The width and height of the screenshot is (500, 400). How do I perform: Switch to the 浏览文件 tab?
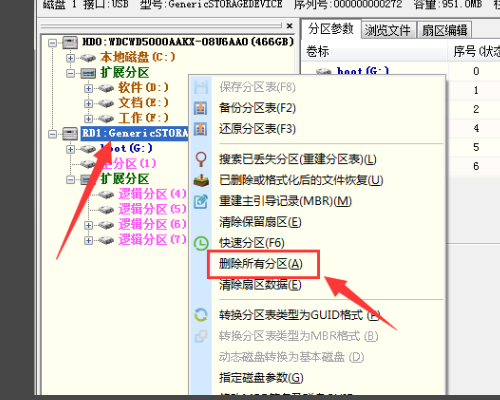pyautogui.click(x=387, y=30)
